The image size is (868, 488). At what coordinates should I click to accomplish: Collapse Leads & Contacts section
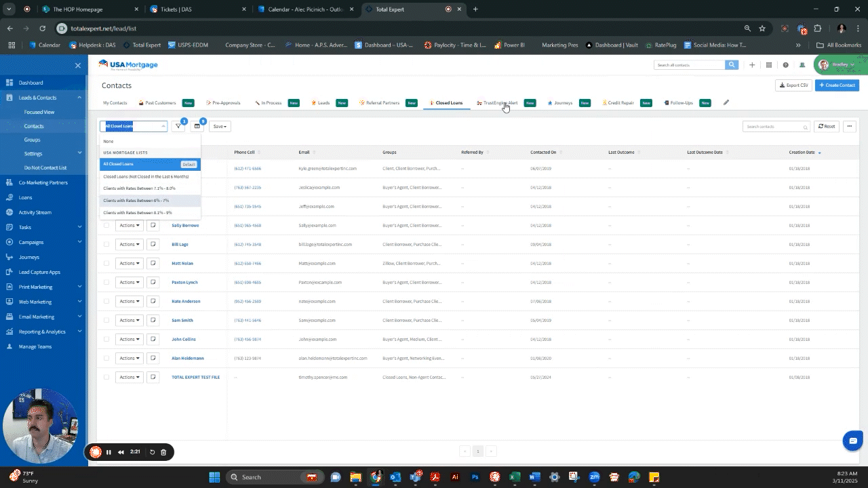click(80, 98)
